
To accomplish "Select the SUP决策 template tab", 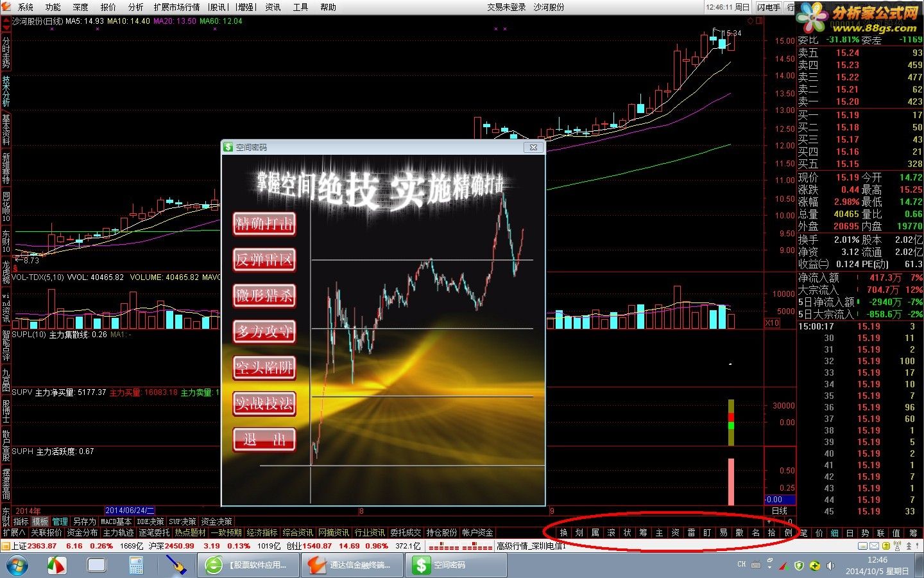I will click(182, 521).
